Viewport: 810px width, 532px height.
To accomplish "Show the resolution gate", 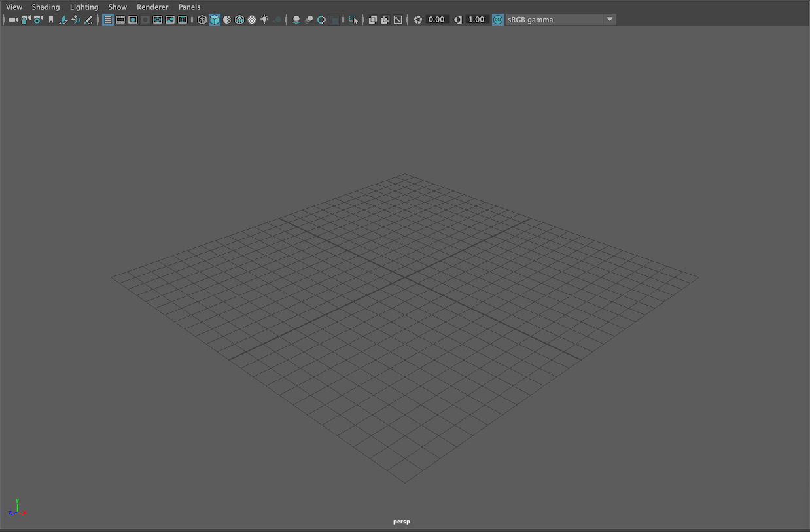I will pos(132,20).
